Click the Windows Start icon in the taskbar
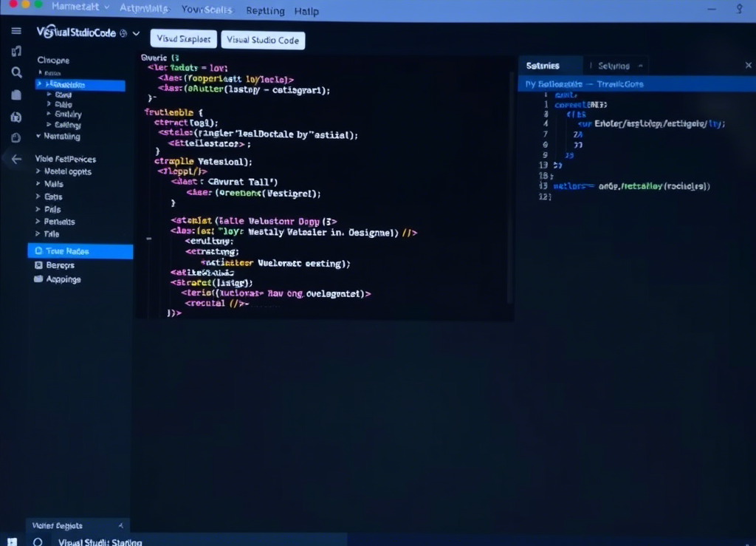This screenshot has height=546, width=756. click(12, 542)
